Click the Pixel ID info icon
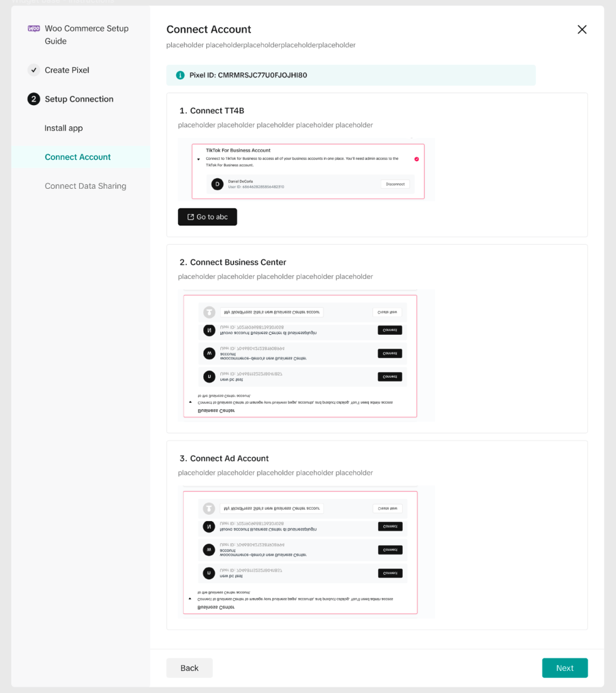The width and height of the screenshot is (616, 693). (x=181, y=76)
